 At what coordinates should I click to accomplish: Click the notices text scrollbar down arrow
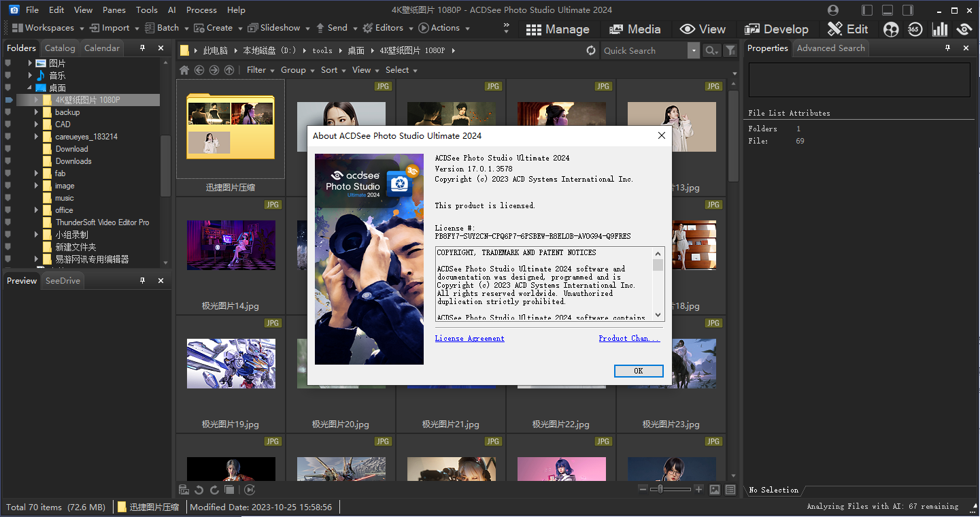[x=658, y=315]
